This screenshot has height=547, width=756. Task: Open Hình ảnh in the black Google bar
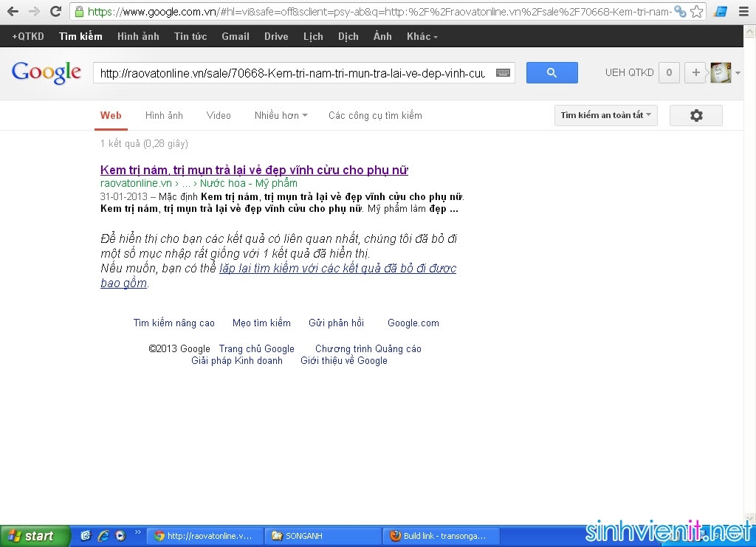[138, 37]
